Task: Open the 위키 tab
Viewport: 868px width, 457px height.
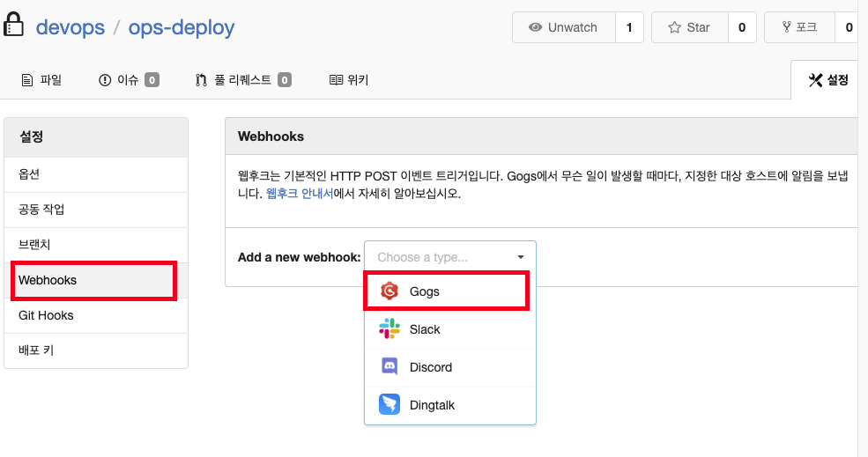Action: pos(349,80)
